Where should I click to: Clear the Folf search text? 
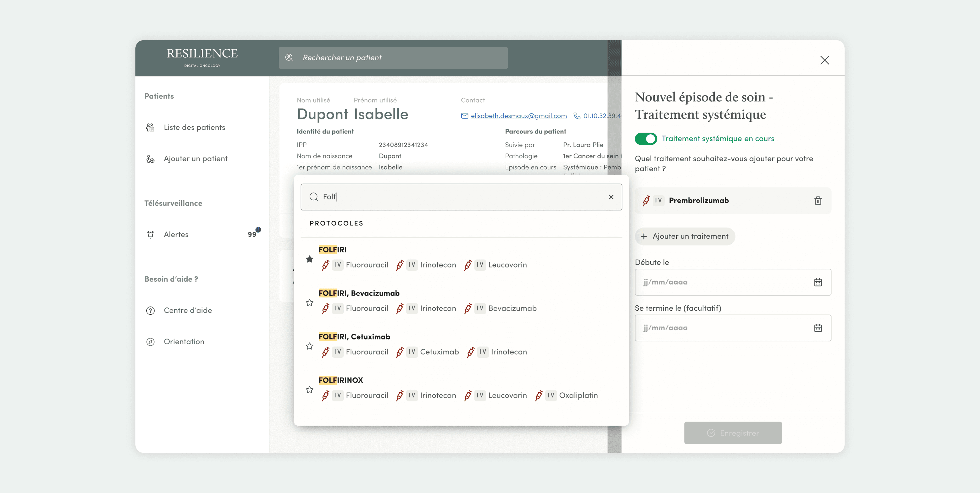click(611, 197)
